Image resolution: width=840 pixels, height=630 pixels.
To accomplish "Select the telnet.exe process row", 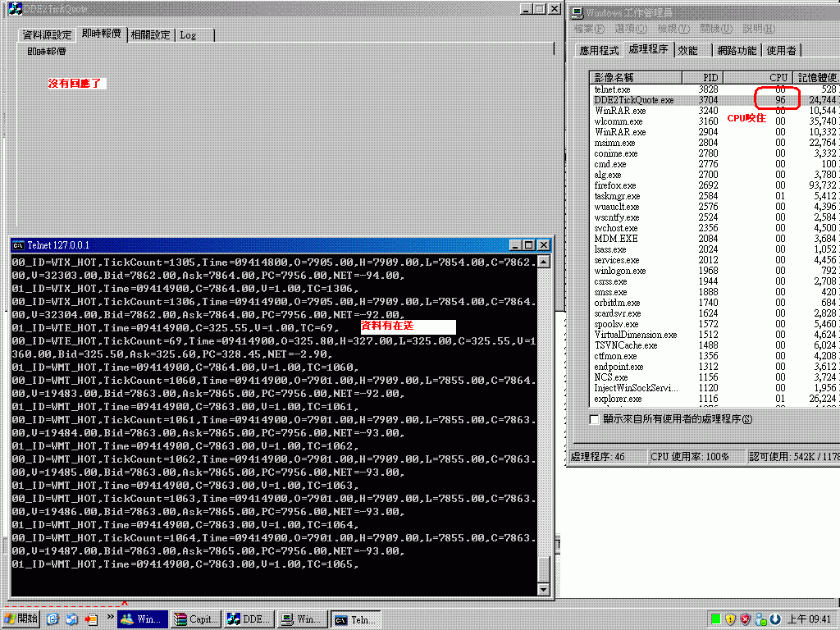I will click(x=715, y=89).
